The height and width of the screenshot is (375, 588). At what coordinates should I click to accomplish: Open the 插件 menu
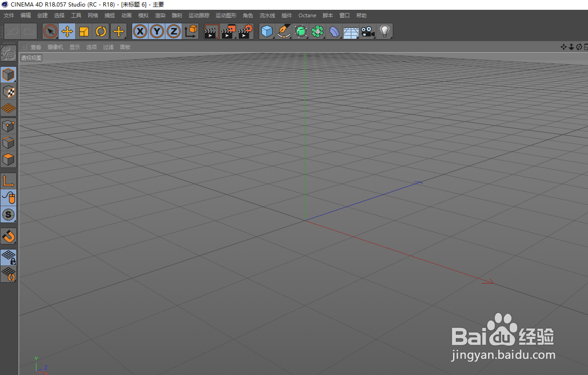[x=287, y=15]
